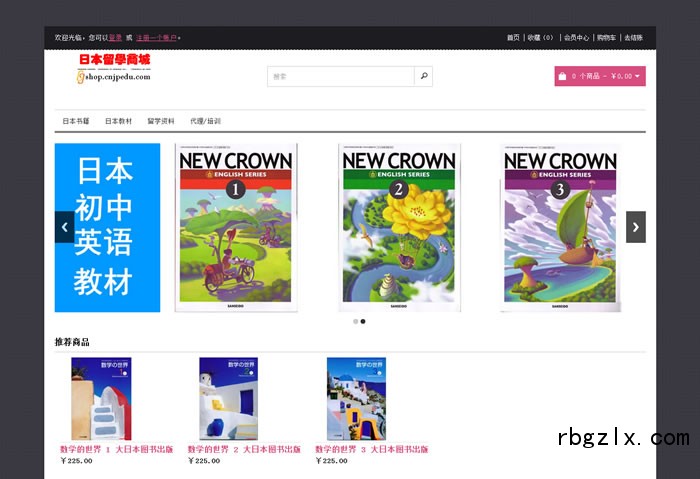Image resolution: width=700 pixels, height=479 pixels.
Task: Advance to next carousel slide arrow
Action: point(636,227)
